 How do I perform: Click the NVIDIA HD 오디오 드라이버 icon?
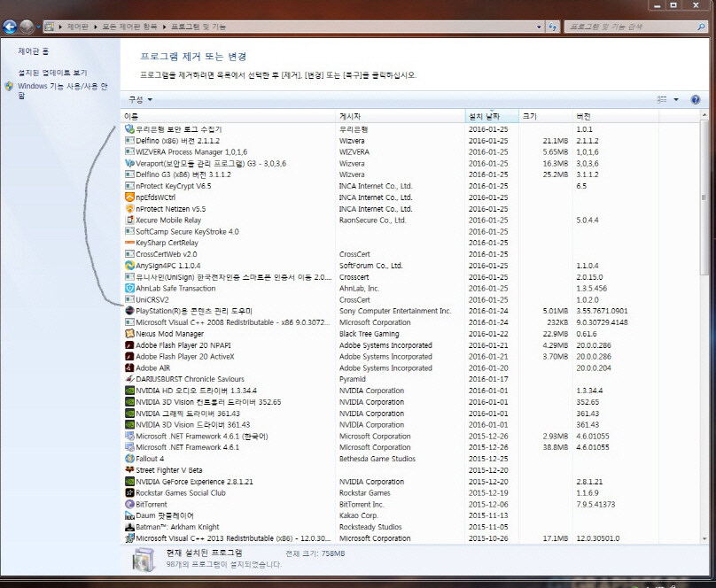129,391
